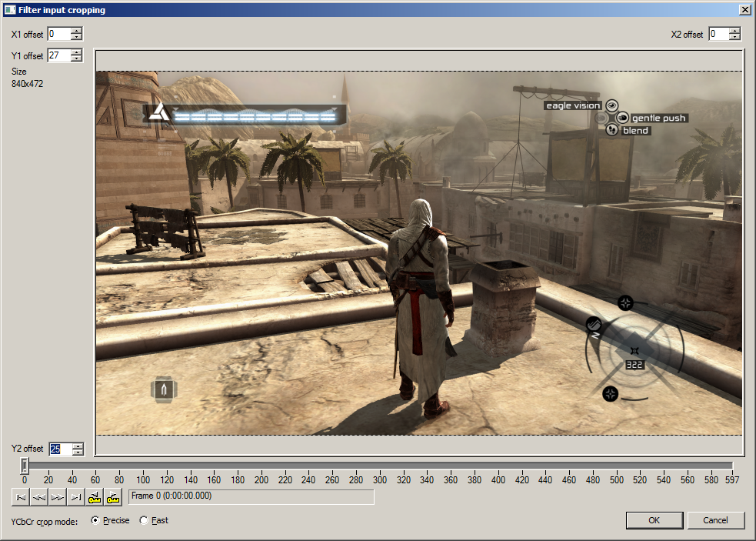Image resolution: width=756 pixels, height=541 pixels.
Task: Click the 840x472 size value
Action: pos(28,83)
